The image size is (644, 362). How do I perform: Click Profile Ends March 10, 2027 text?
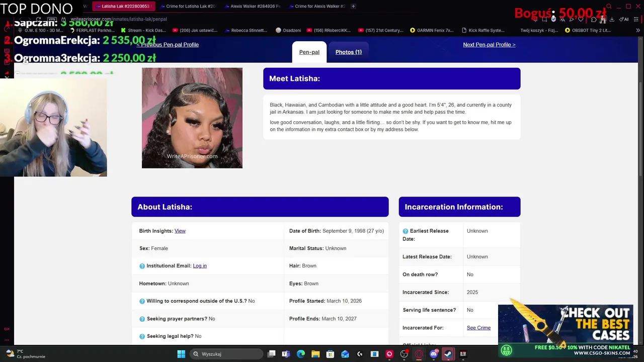point(323,319)
